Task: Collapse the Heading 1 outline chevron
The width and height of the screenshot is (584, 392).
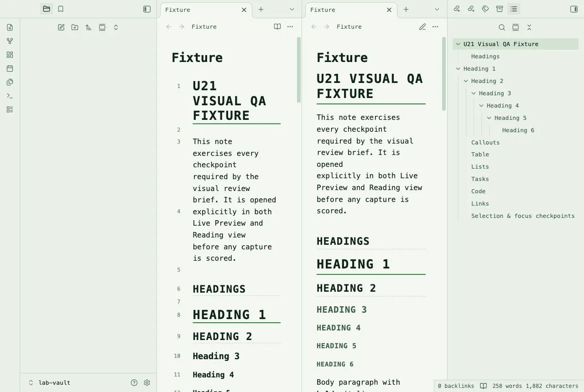Action: (458, 69)
